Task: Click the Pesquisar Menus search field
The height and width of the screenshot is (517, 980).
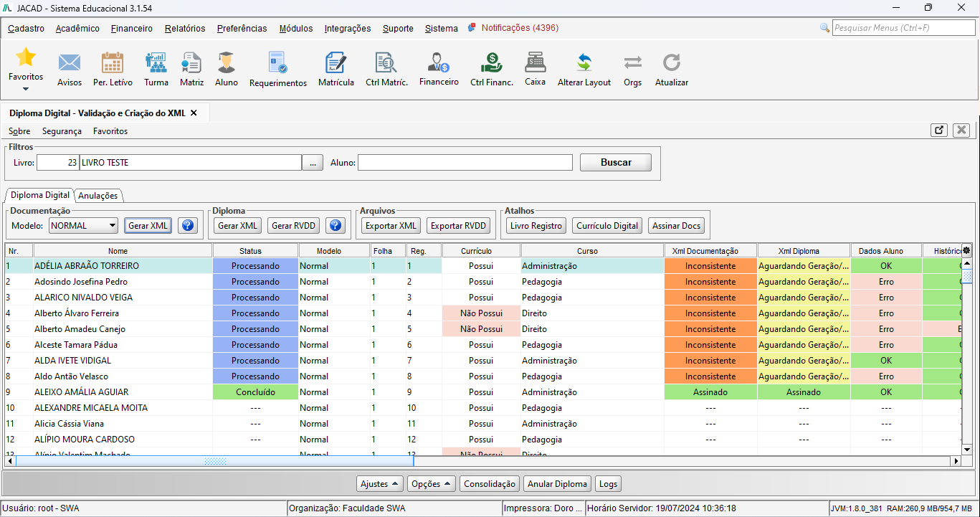Action: tap(903, 28)
